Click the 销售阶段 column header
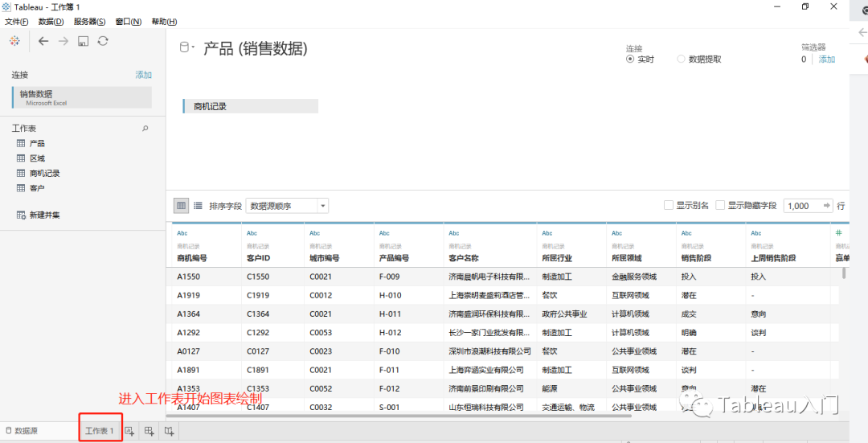This screenshot has width=868, height=443. [x=696, y=258]
